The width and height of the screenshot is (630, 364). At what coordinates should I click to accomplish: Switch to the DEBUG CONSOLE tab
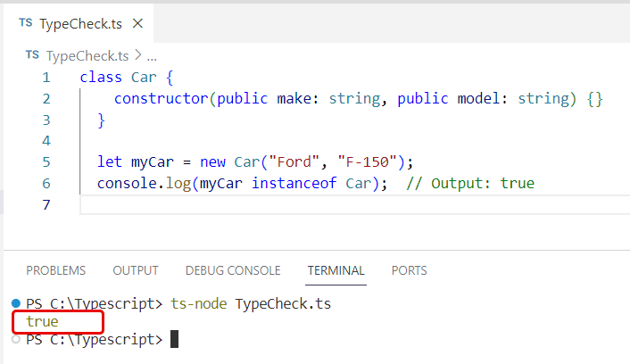point(233,270)
